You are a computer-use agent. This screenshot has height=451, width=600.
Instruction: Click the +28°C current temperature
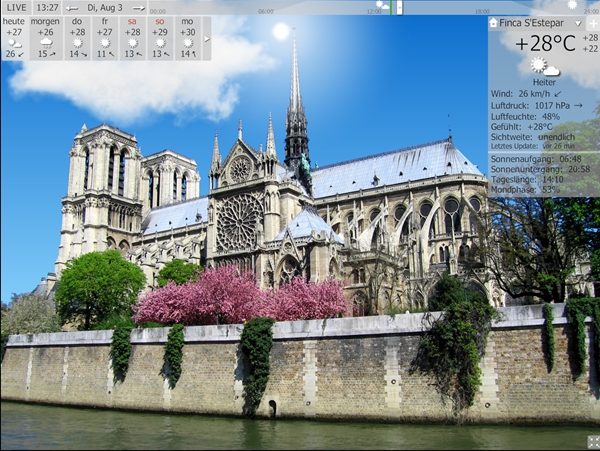[545, 43]
